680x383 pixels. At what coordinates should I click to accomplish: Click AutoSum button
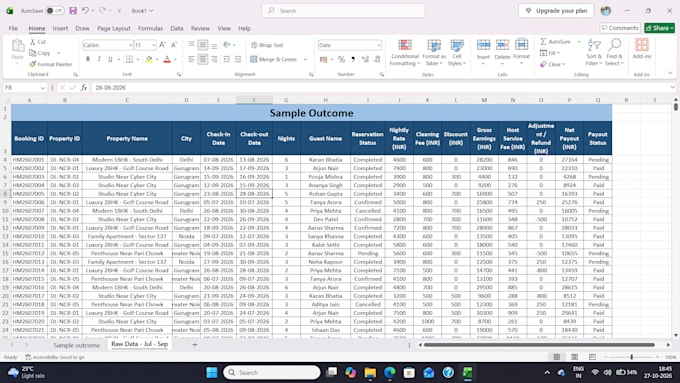point(556,42)
